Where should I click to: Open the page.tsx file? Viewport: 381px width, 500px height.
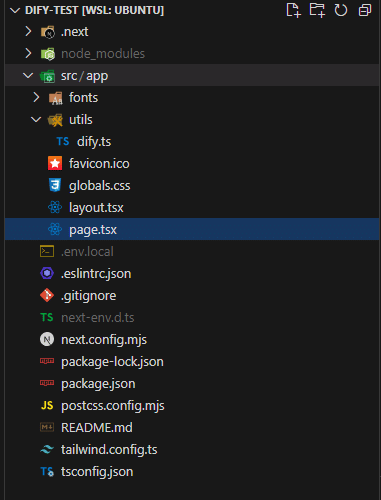pyautogui.click(x=93, y=230)
